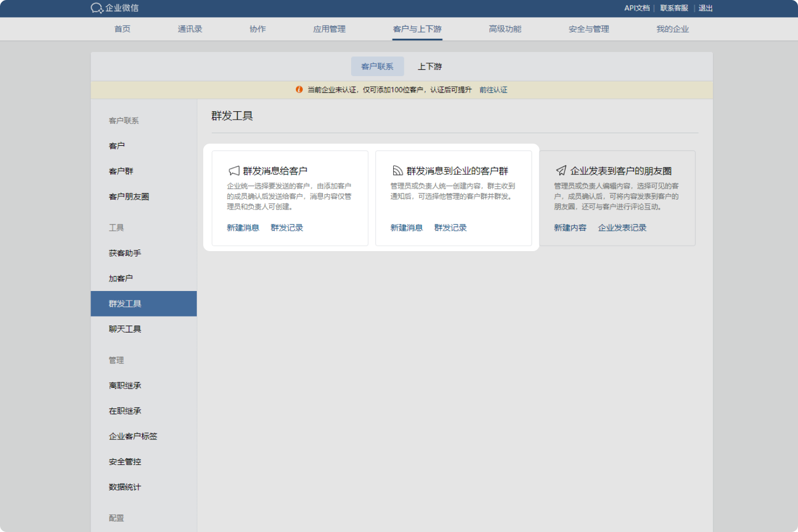
Task: Open the 通讯录 navigation tab
Action: [190, 29]
